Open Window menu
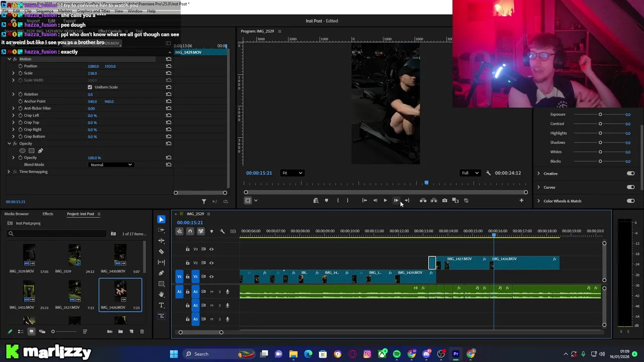Image resolution: width=644 pixels, height=362 pixels. pos(135,11)
